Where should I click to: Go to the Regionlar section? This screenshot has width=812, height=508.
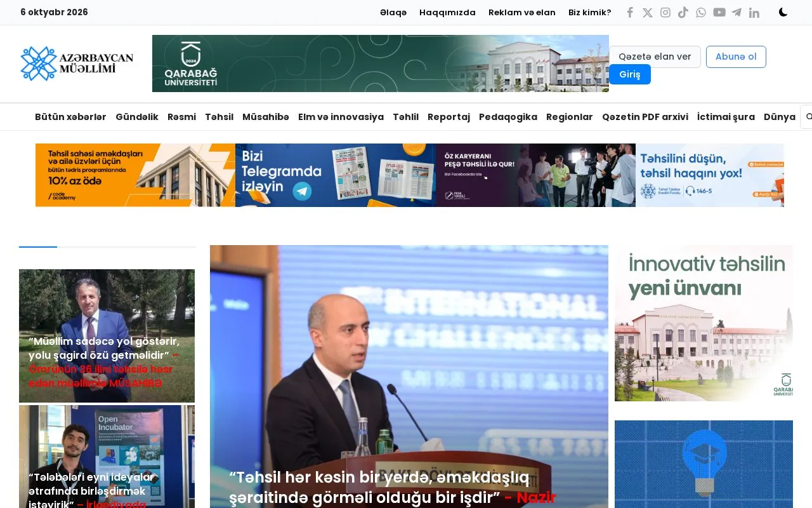click(x=570, y=117)
